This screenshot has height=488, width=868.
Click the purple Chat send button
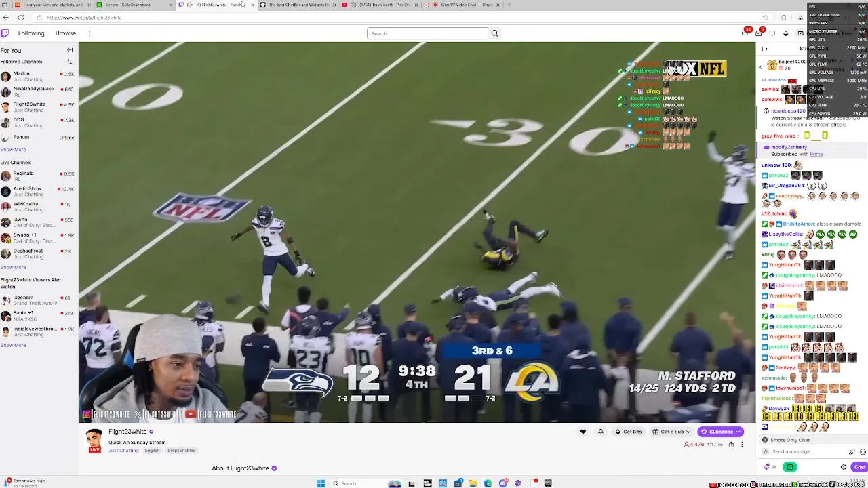click(x=859, y=467)
